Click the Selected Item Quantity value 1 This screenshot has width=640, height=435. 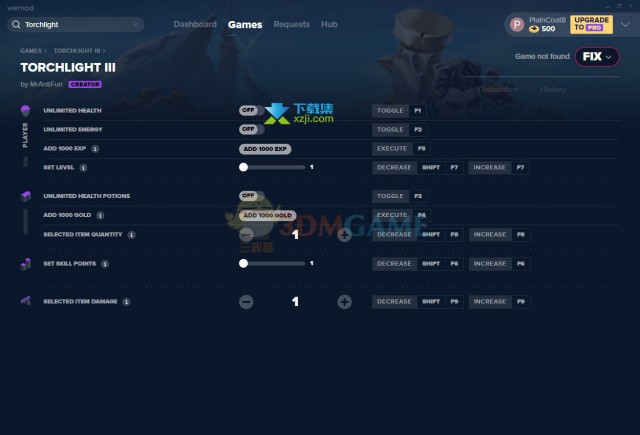click(x=295, y=235)
